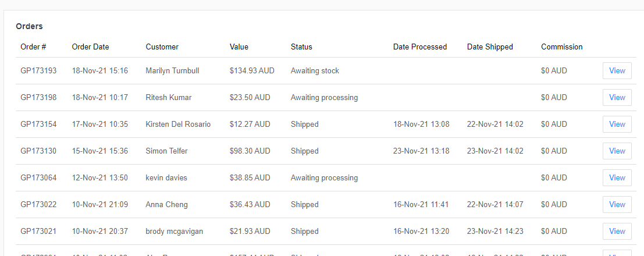Click View for brody mcgavigan order
Image resolution: width=644 pixels, height=256 pixels.
point(617,231)
